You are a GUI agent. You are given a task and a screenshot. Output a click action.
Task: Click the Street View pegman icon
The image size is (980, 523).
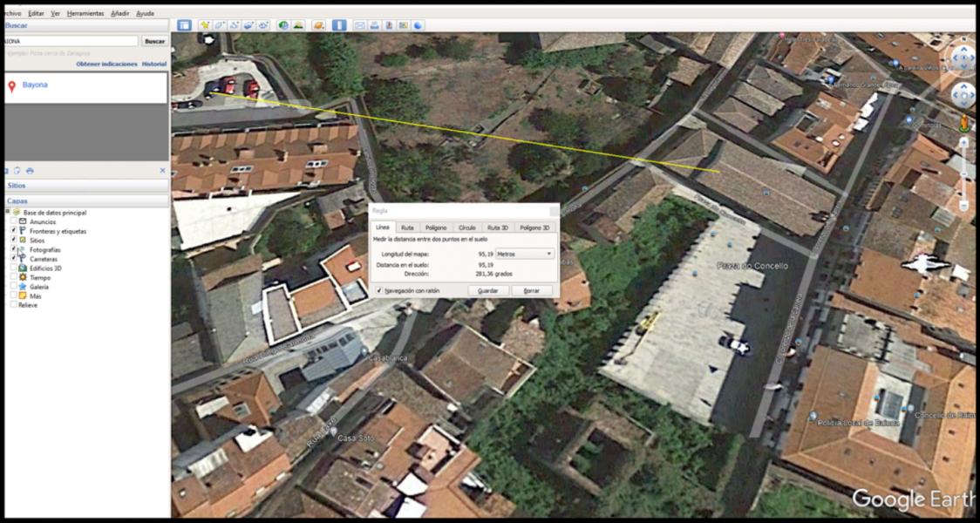coord(964,123)
